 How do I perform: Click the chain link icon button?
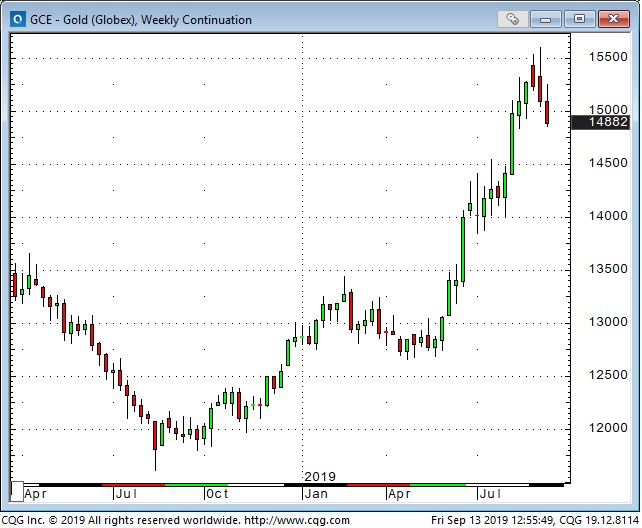point(512,19)
